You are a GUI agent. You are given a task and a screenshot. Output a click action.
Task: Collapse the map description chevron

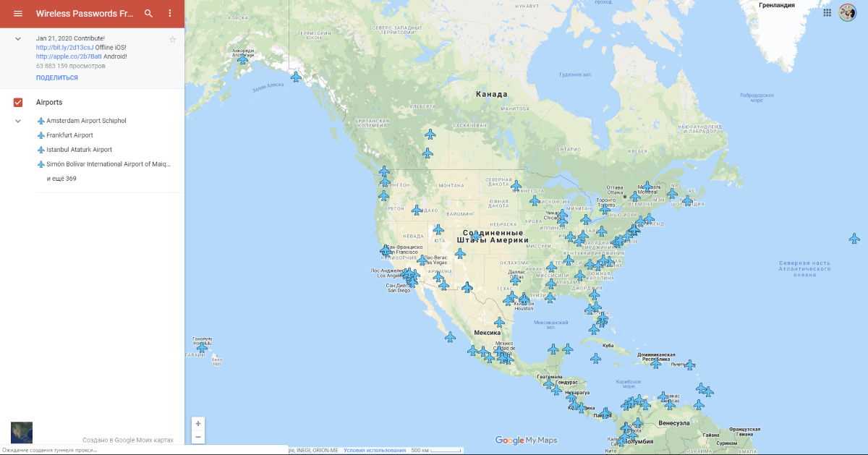pos(18,38)
